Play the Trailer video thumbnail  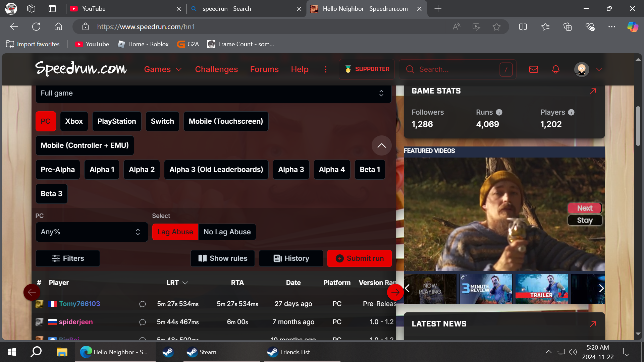coord(541,289)
